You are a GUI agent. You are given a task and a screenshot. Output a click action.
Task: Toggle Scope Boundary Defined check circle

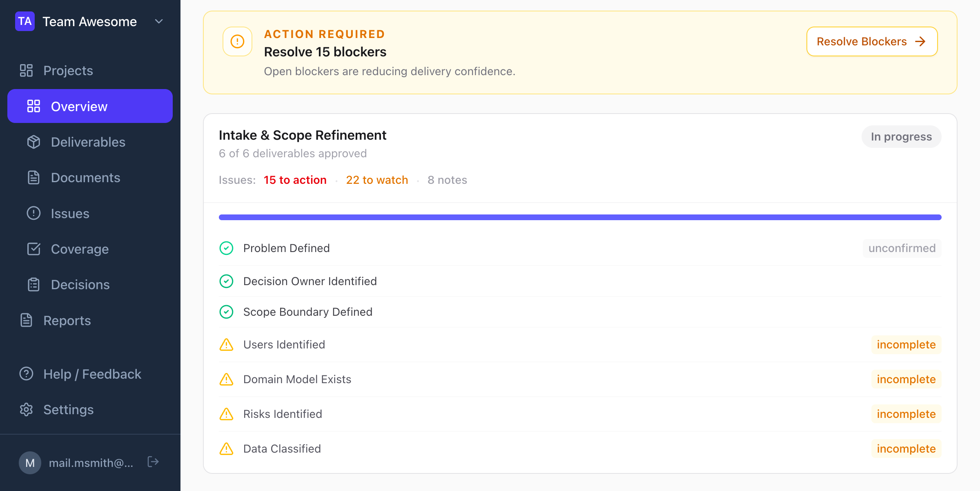click(227, 312)
